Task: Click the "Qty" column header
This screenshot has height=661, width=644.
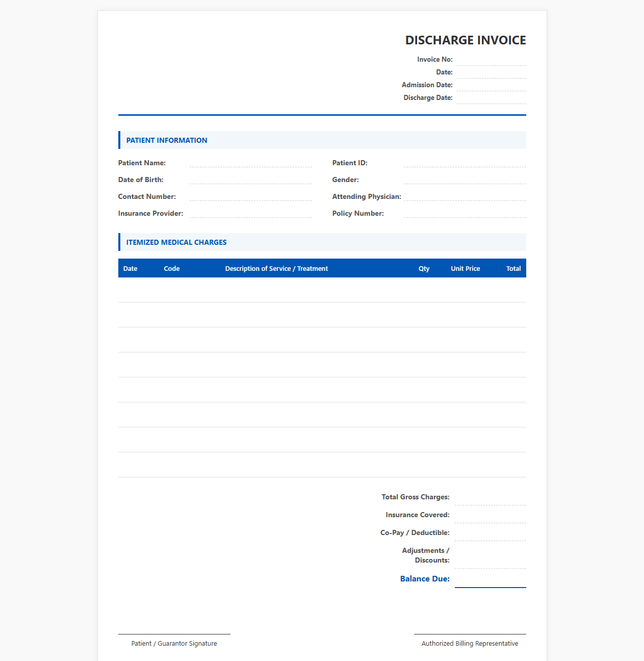Action: coord(424,268)
